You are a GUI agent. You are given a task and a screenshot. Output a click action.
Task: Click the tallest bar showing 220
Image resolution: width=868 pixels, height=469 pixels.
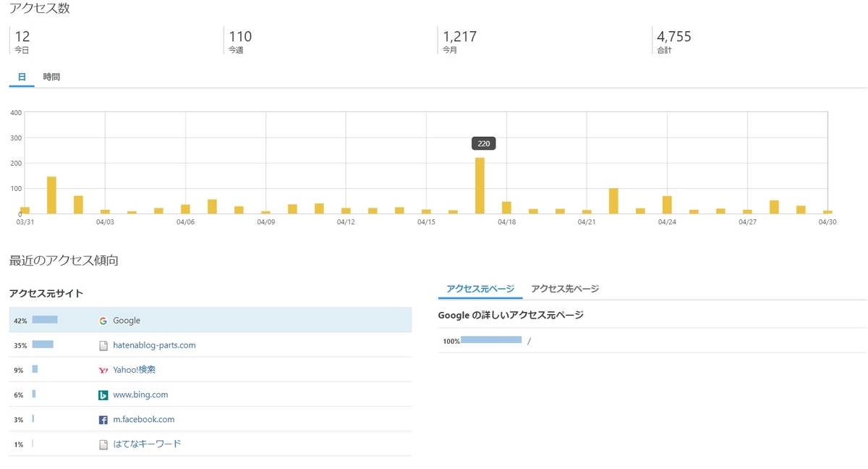(480, 185)
